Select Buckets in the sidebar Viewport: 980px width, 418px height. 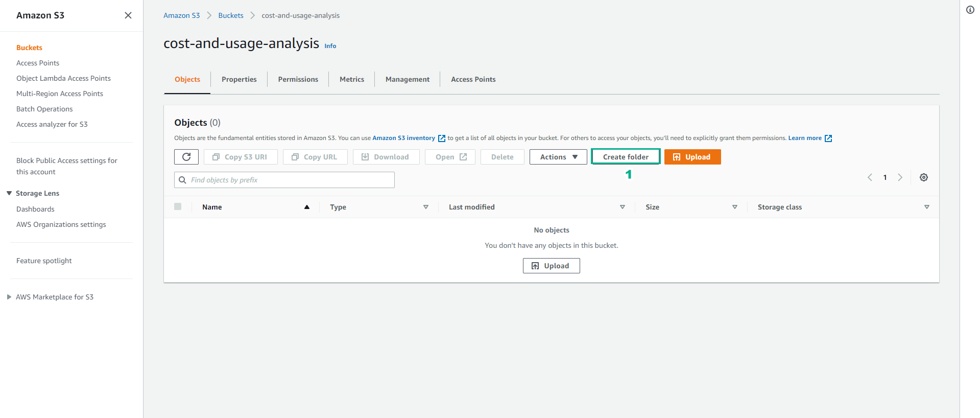pos(29,48)
